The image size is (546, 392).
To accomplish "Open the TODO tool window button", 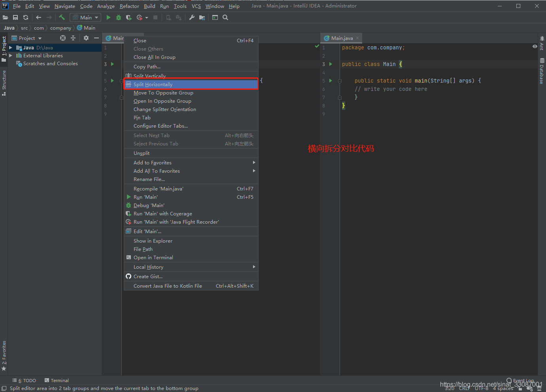I will click(24, 381).
